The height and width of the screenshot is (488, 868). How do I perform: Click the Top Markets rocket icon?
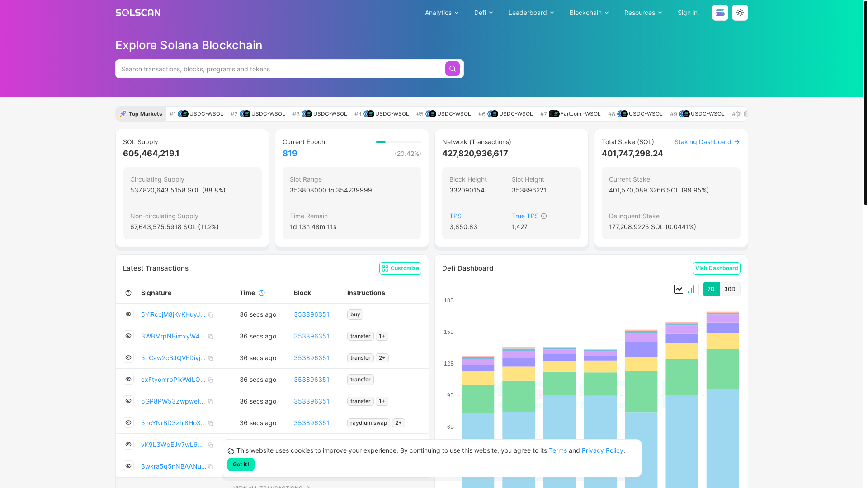pos(123,114)
